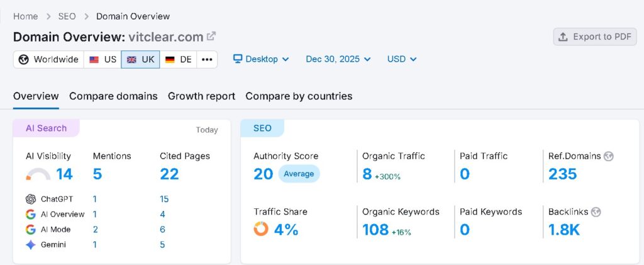The height and width of the screenshot is (265, 644).
Task: Click ChatGPT mentions value 1
Action: [x=95, y=200]
